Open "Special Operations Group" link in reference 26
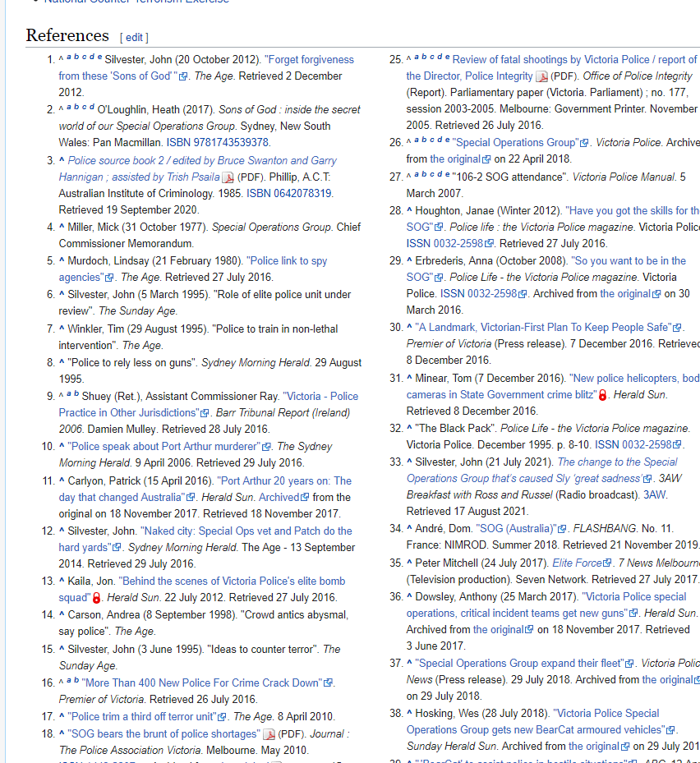Screen dimensions: 700x763 (515, 143)
